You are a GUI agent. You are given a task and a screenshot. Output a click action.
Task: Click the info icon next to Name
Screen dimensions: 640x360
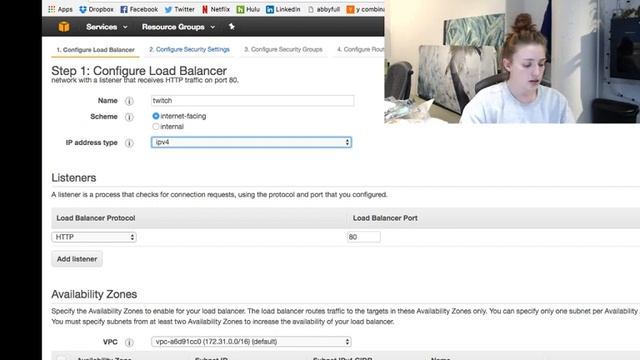click(x=129, y=101)
